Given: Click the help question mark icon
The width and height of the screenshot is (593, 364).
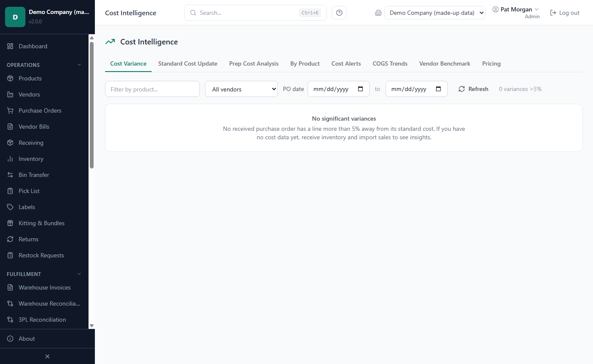Looking at the screenshot, I should tap(339, 13).
